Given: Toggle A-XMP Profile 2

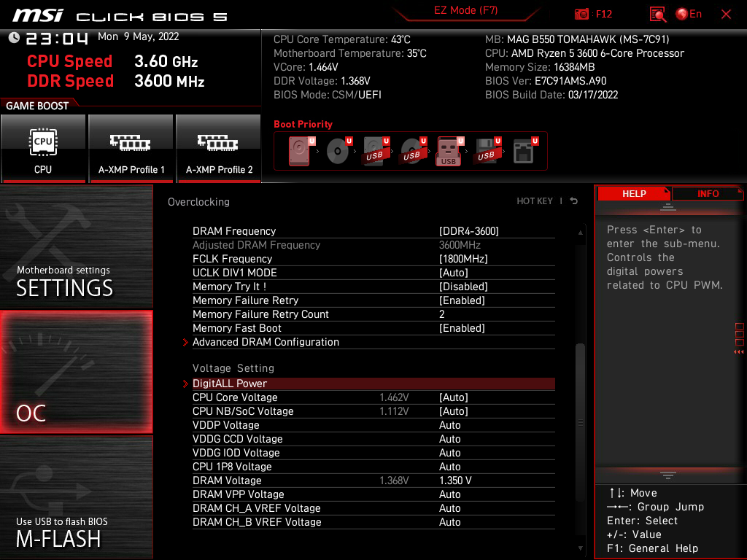Looking at the screenshot, I should 219,148.
